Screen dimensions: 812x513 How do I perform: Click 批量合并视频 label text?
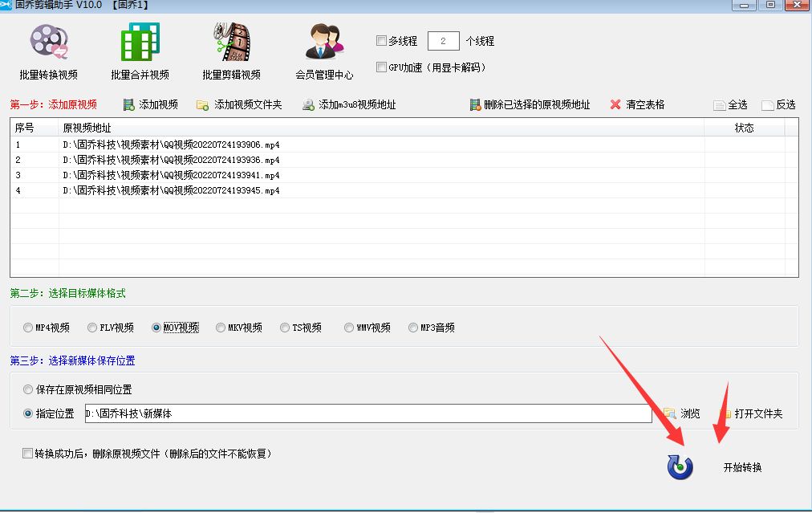(x=140, y=75)
